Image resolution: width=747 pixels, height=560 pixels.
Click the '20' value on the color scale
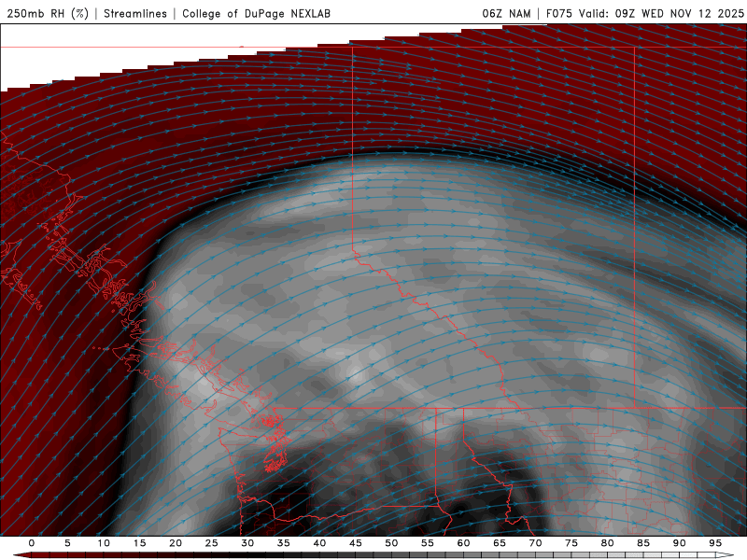[176, 543]
